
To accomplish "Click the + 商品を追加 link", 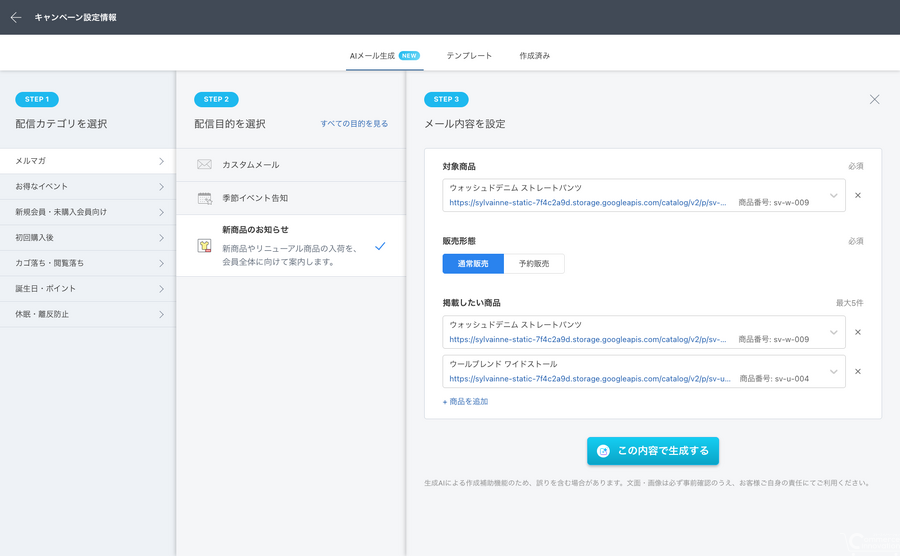I will click(465, 402).
